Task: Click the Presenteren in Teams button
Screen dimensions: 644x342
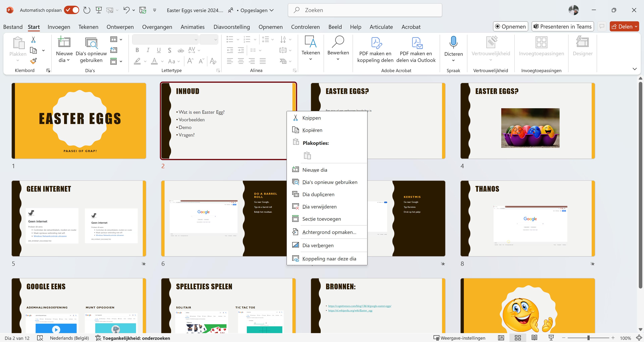Action: [562, 27]
